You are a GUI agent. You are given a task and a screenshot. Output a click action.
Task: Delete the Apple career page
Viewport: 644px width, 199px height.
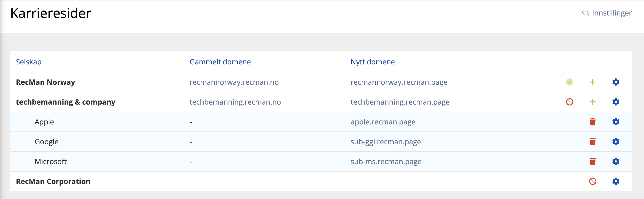592,122
